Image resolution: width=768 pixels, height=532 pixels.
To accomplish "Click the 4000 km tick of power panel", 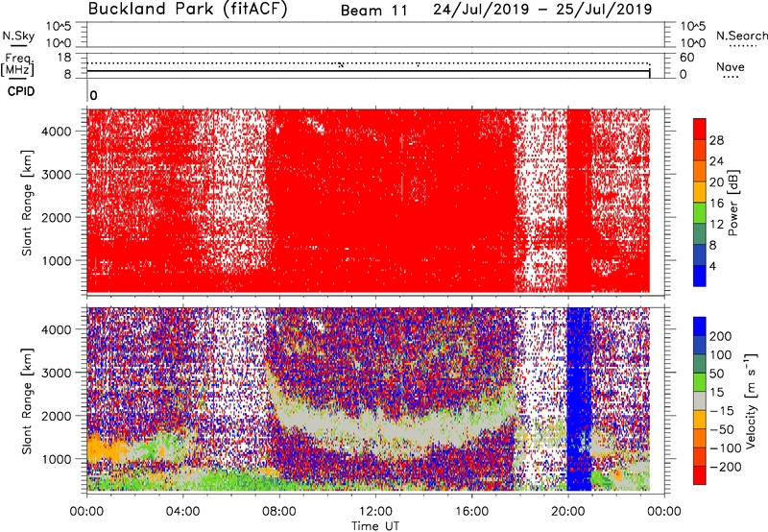I will (x=57, y=132).
